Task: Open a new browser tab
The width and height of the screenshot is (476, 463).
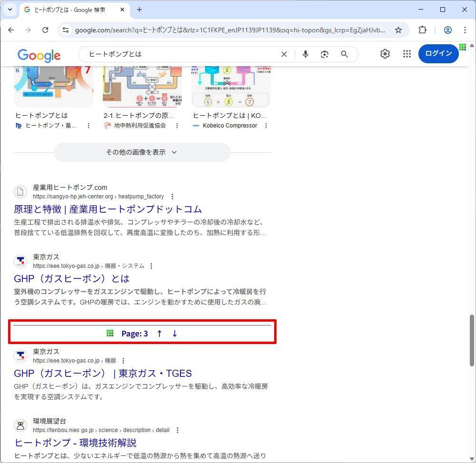Action: [x=139, y=10]
